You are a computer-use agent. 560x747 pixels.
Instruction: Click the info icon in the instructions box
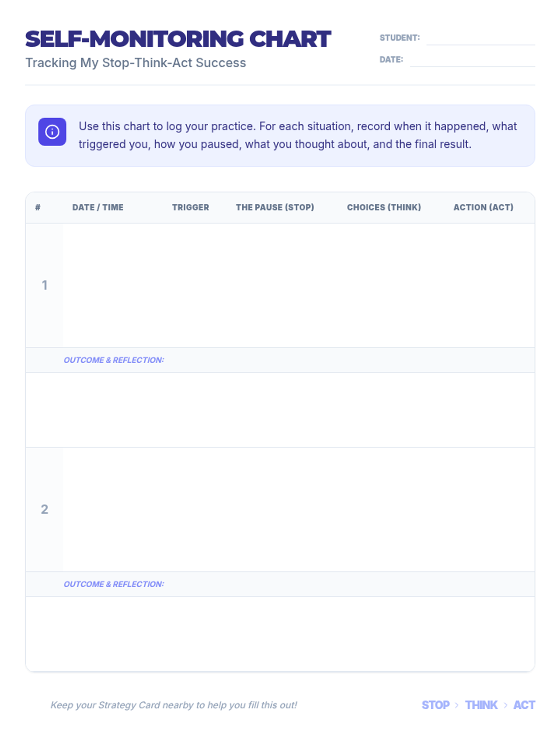pos(52,132)
